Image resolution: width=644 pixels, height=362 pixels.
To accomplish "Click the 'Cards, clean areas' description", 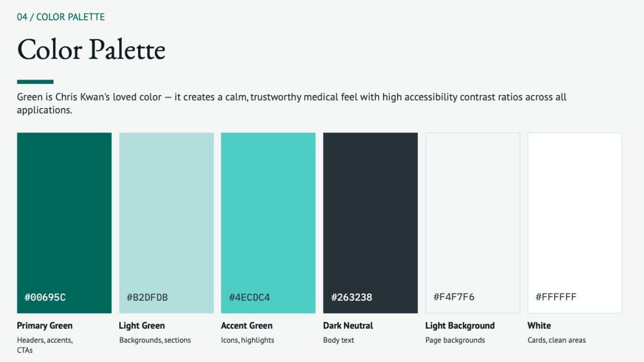I will click(556, 340).
